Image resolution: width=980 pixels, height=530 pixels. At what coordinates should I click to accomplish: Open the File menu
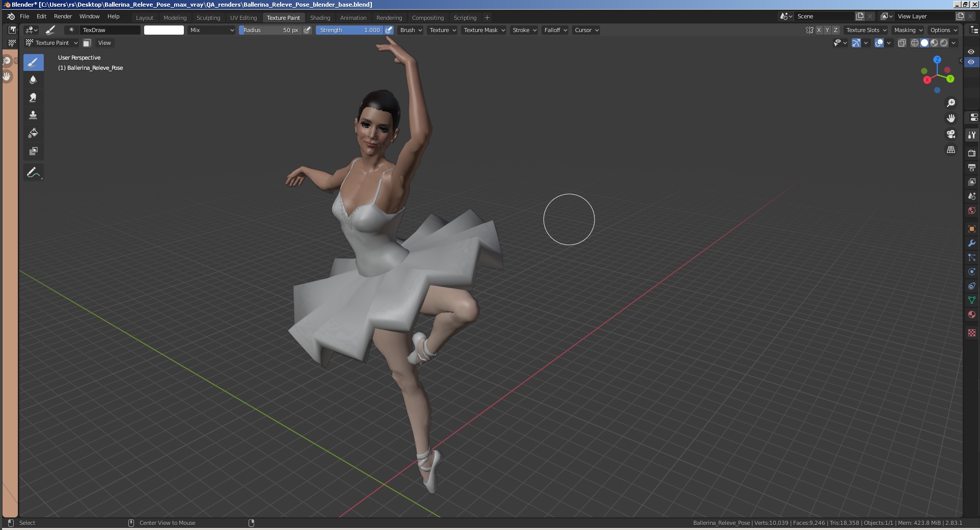click(x=24, y=16)
